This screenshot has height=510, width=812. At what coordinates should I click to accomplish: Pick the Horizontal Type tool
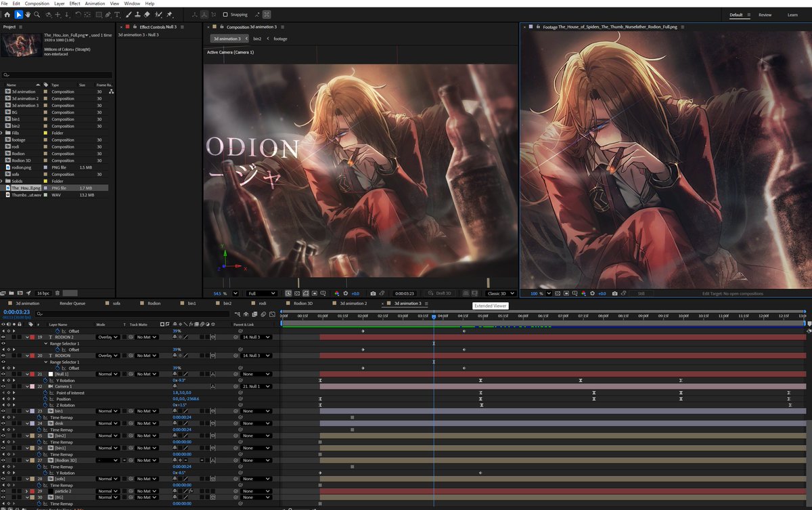tap(118, 14)
